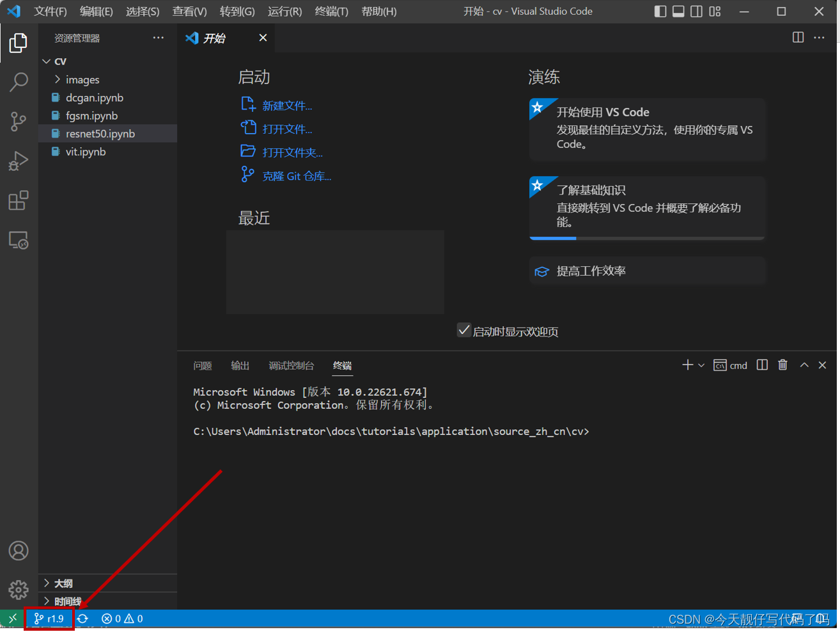Select the Source Control icon
Image resolution: width=840 pixels, height=632 pixels.
[18, 122]
